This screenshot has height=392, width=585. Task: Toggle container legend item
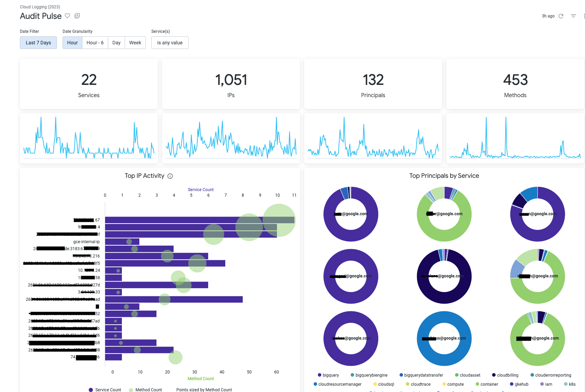coord(487,384)
